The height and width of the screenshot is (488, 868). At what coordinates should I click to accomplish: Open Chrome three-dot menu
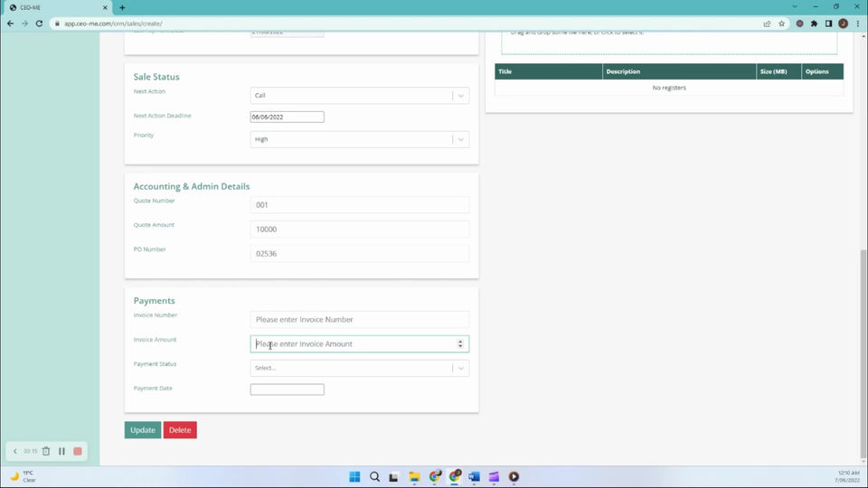(857, 23)
